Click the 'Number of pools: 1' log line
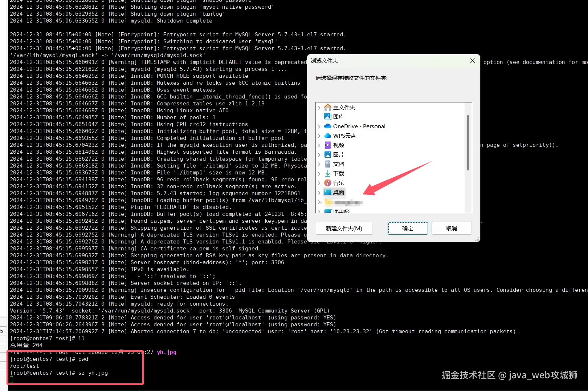The width and height of the screenshot is (588, 391). [x=113, y=117]
